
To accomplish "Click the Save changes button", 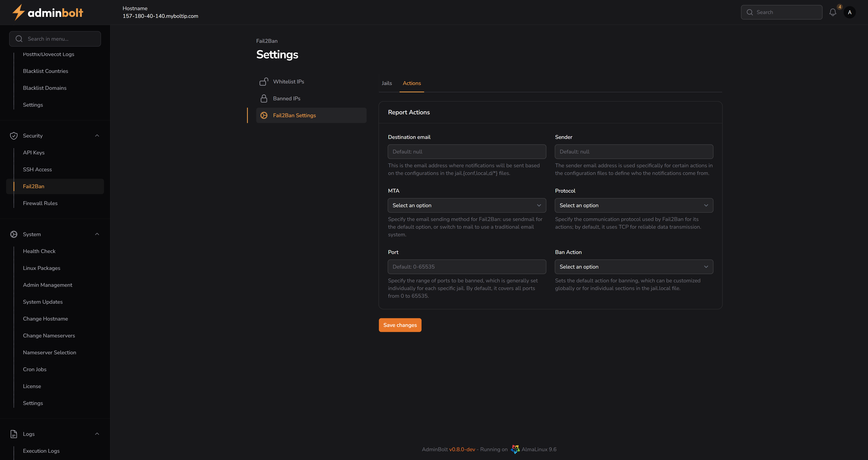I will [x=400, y=325].
